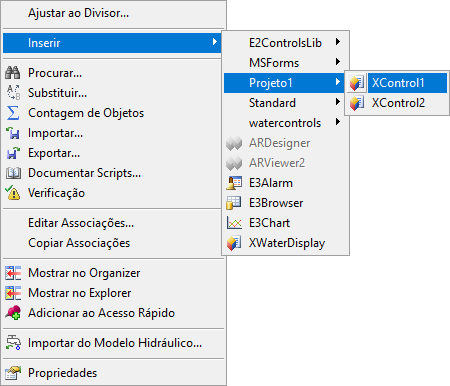This screenshot has width=450, height=386.
Task: Insert XControl1 from Projeto1 submenu
Action: click(397, 83)
